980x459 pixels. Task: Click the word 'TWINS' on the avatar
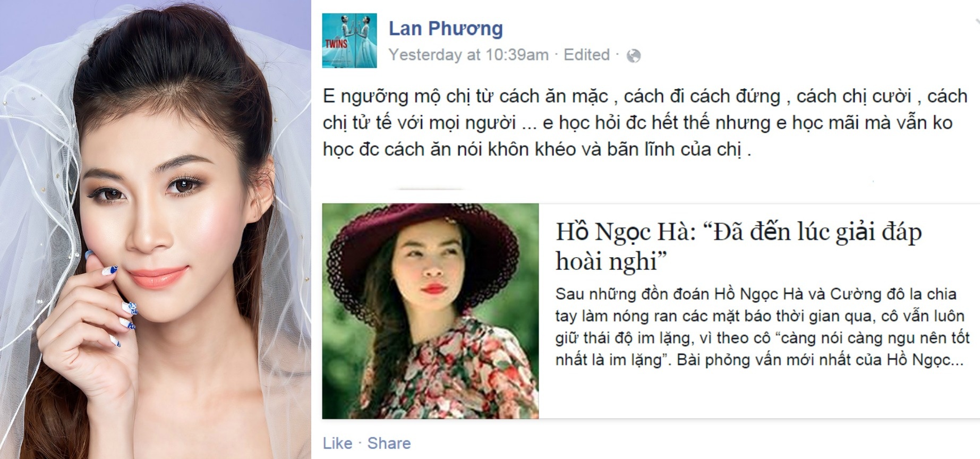click(x=336, y=44)
